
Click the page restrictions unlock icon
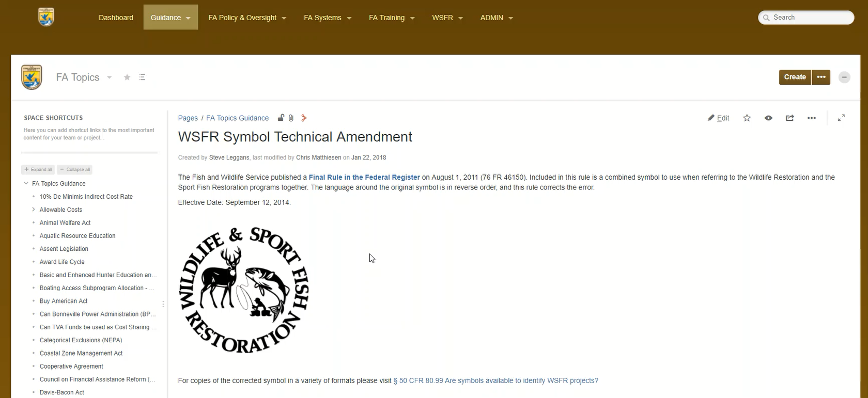click(x=281, y=118)
